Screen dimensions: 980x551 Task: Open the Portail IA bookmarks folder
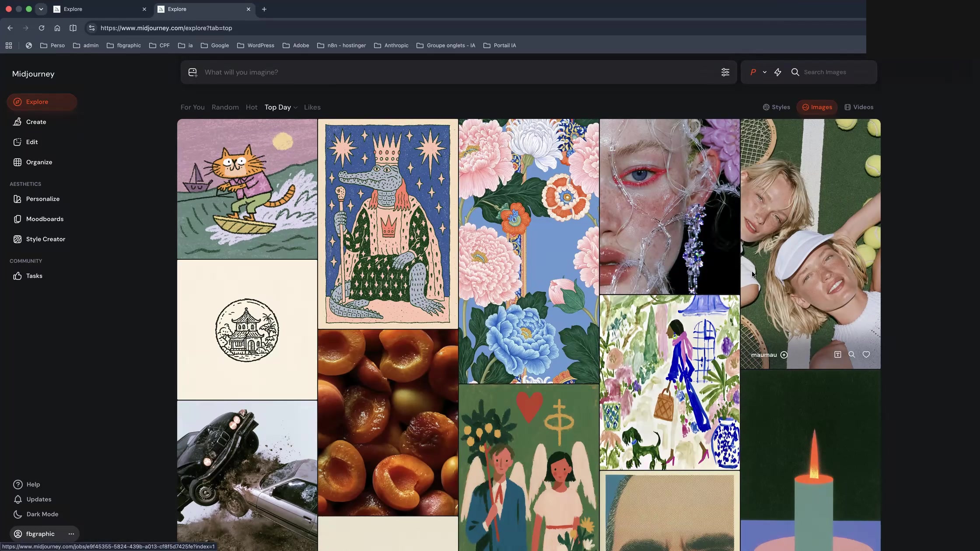coord(500,45)
